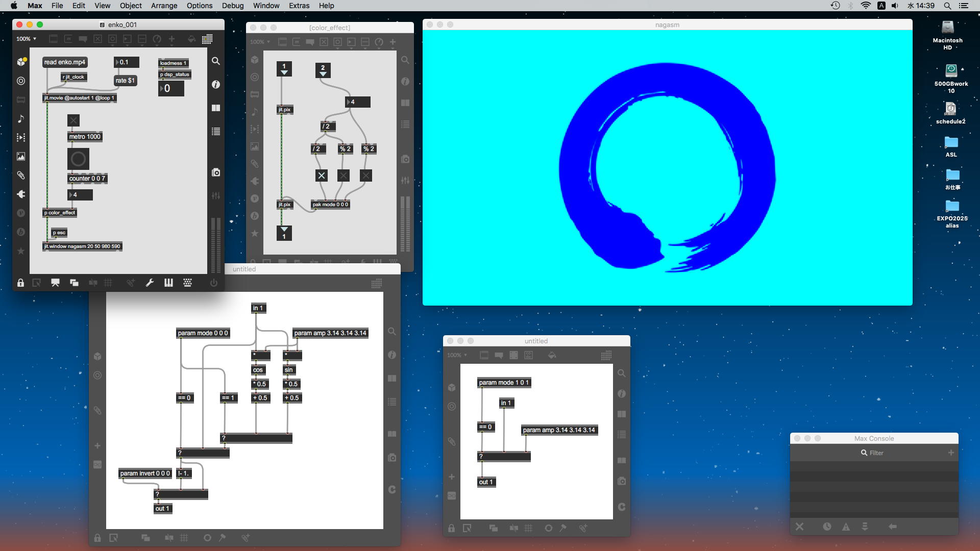Show the calendar piano keys icon in bottom toolbar
Screen dimensions: 980x551
[168, 283]
